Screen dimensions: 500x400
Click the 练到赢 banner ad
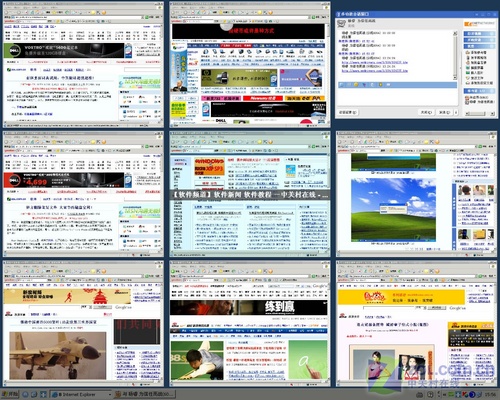(248, 308)
